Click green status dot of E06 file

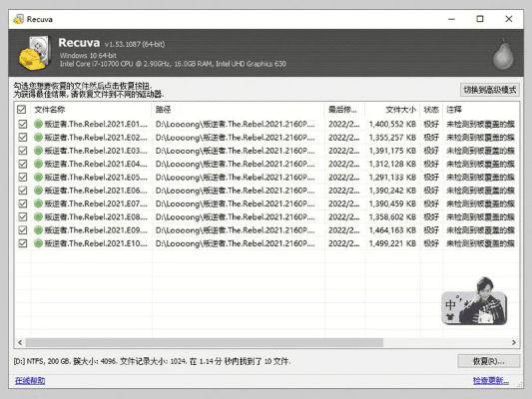38,191
